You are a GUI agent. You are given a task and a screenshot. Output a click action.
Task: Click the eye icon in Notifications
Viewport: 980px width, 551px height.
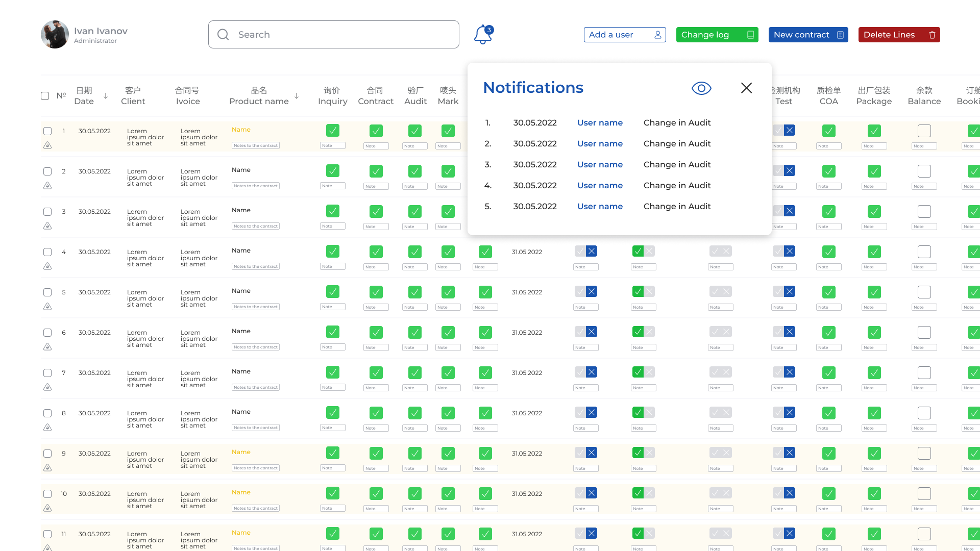(701, 88)
